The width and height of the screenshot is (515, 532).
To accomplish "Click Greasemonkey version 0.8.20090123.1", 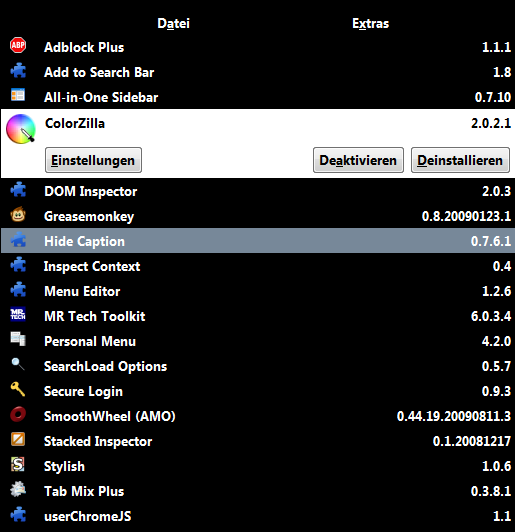I will coord(466,216).
